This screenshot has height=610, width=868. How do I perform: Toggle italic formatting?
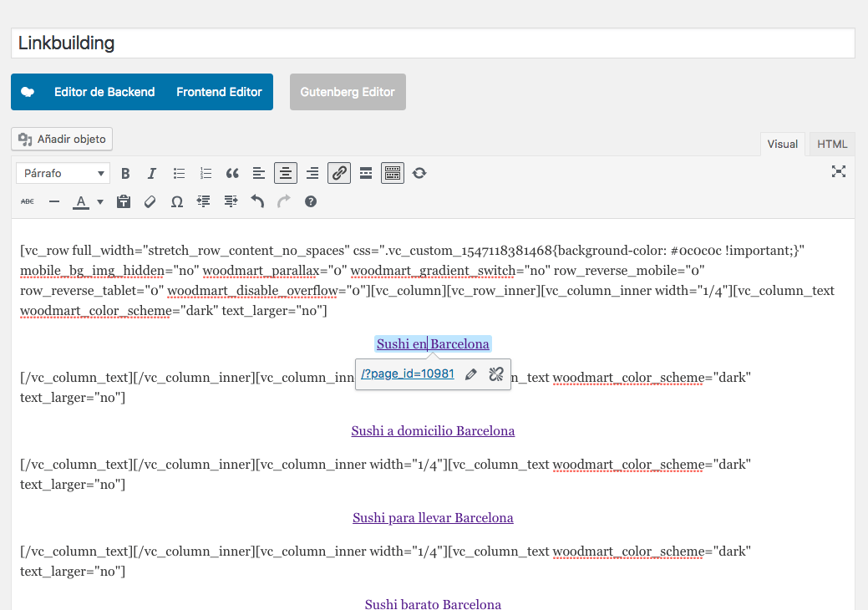152,173
